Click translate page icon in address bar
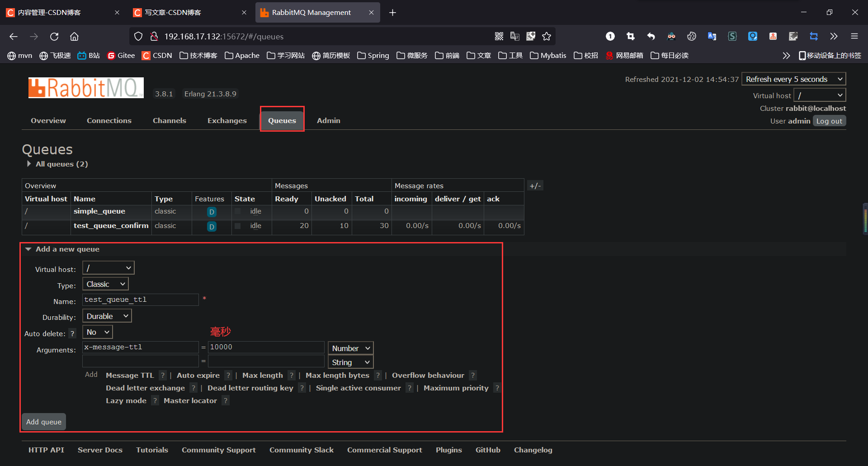Viewport: 868px width, 466px height. [x=515, y=37]
